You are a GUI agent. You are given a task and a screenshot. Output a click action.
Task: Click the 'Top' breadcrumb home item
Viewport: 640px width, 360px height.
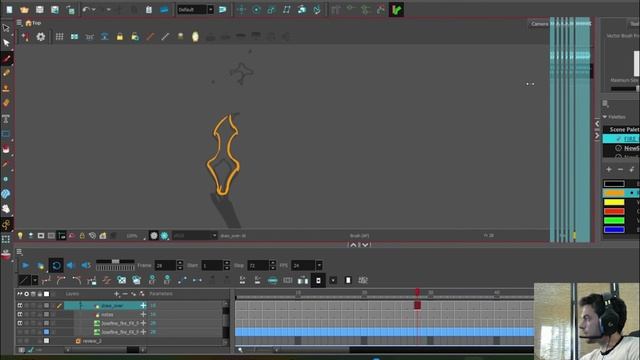(33, 23)
